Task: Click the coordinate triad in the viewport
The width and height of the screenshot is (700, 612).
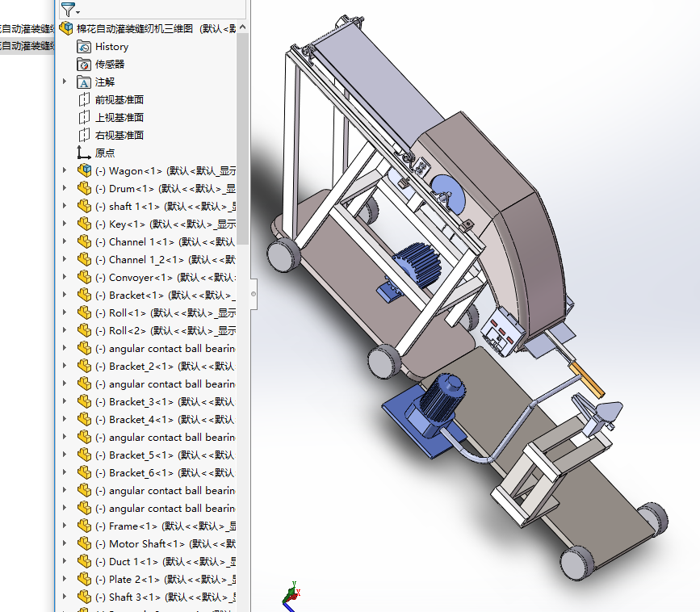Action: 292,596
